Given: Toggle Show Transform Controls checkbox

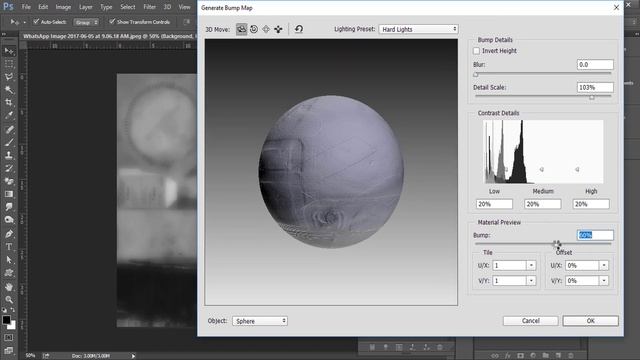Looking at the screenshot, I should [112, 22].
